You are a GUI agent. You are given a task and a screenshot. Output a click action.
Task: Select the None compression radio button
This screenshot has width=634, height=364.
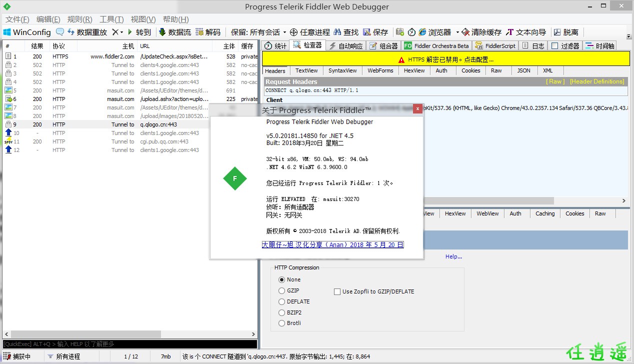click(x=282, y=280)
